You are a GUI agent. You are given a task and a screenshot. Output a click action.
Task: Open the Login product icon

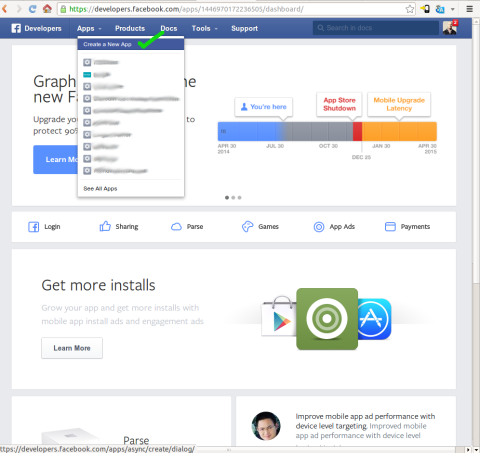pyautogui.click(x=33, y=227)
